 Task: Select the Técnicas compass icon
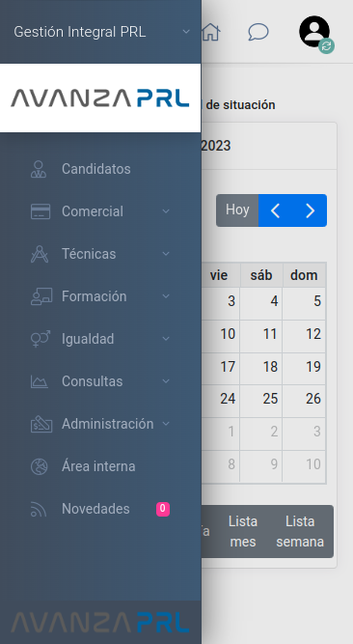(x=40, y=254)
